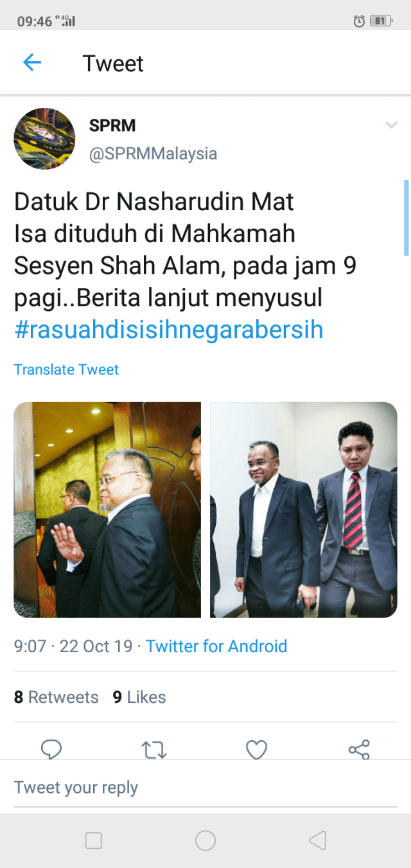Image resolution: width=411 pixels, height=868 pixels.
Task: Tap the share icon
Action: coord(359,749)
